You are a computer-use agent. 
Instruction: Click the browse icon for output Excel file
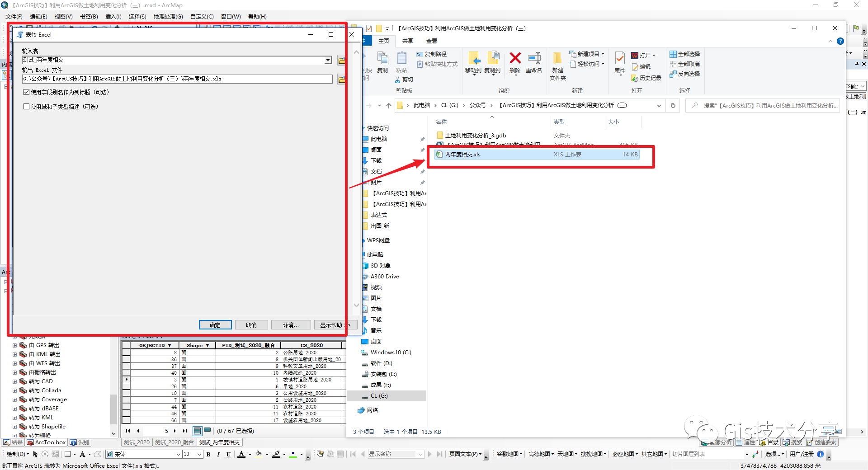click(341, 79)
